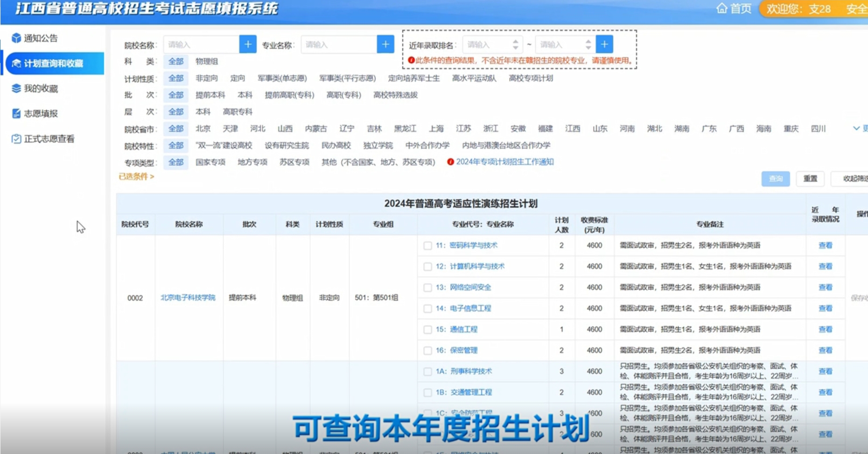Select 高校特殊选拔 in 批次 filter
The height and width of the screenshot is (454, 868).
pos(395,95)
